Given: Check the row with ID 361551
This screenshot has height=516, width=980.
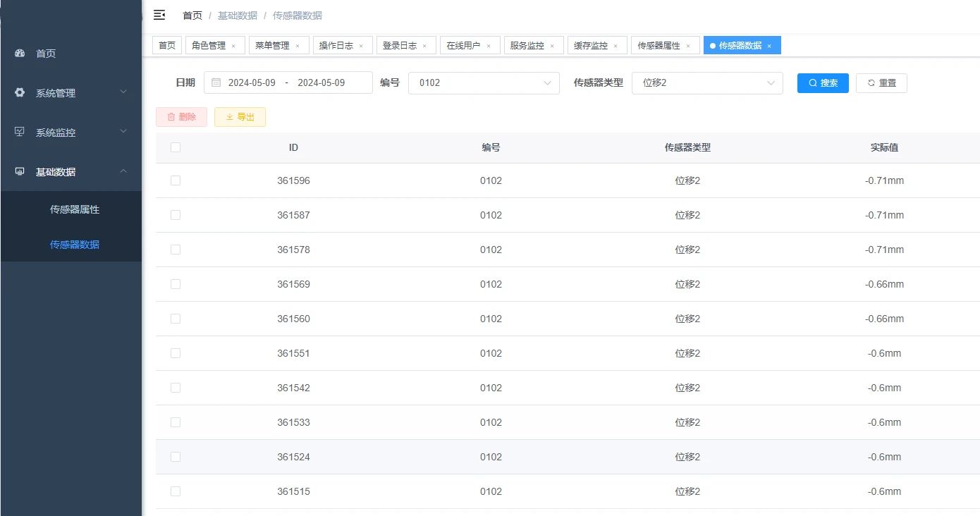Looking at the screenshot, I should coord(176,353).
